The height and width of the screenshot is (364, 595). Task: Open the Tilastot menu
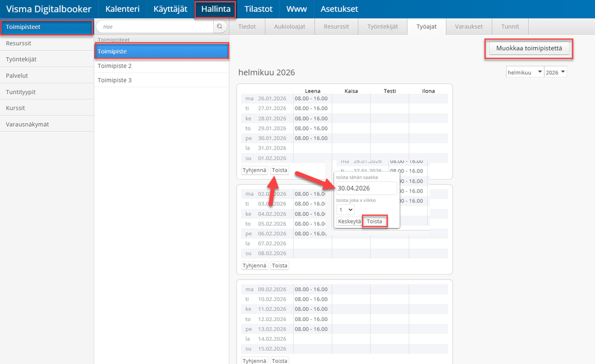tap(258, 9)
